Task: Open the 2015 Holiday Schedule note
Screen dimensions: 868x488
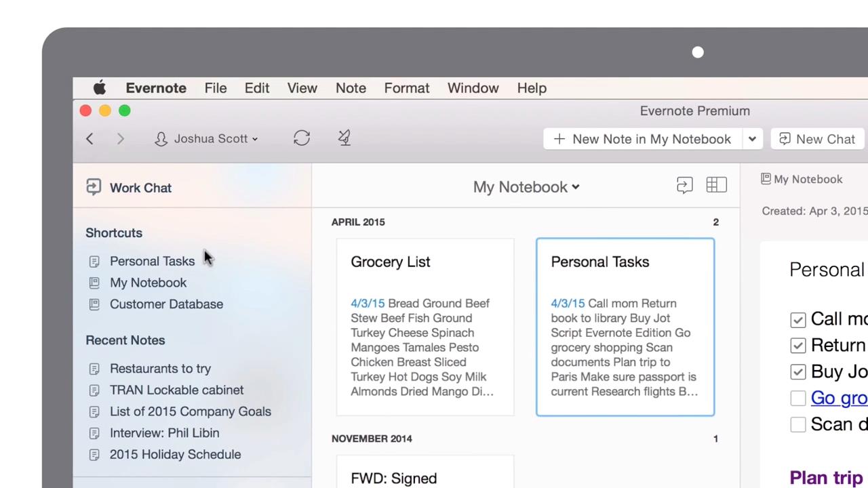Action: 175,455
